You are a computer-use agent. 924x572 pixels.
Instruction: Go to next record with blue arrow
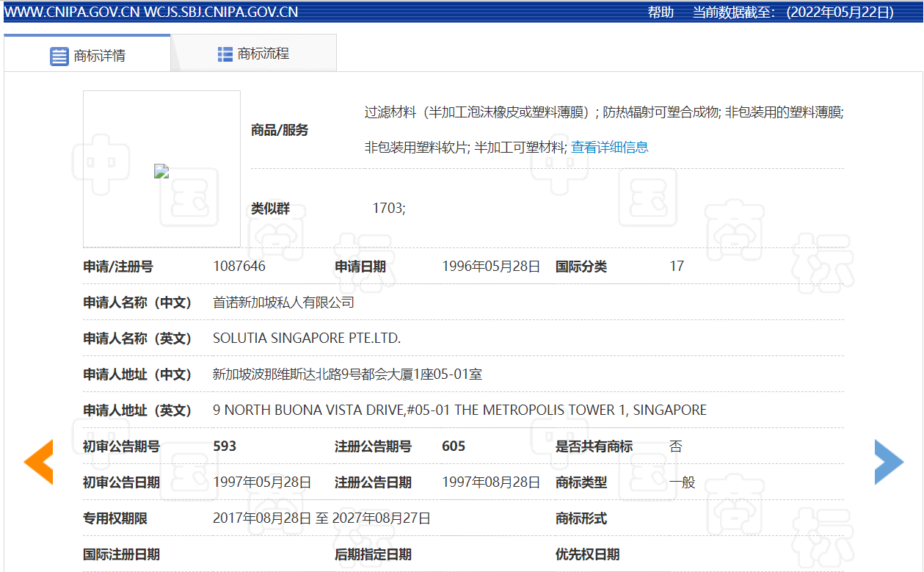coord(889,462)
